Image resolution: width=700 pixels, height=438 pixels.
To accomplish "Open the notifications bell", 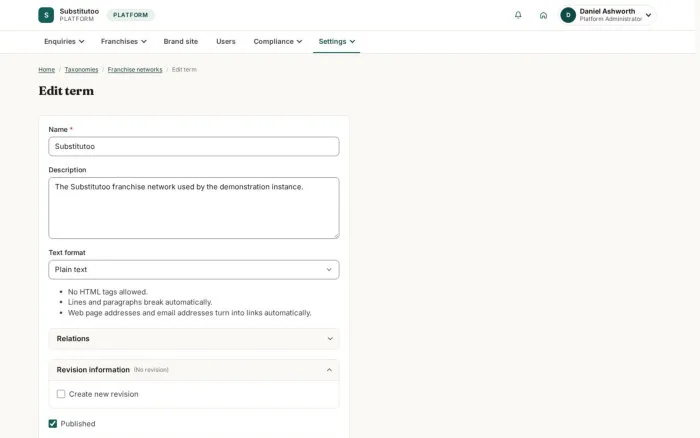I will 518,15.
